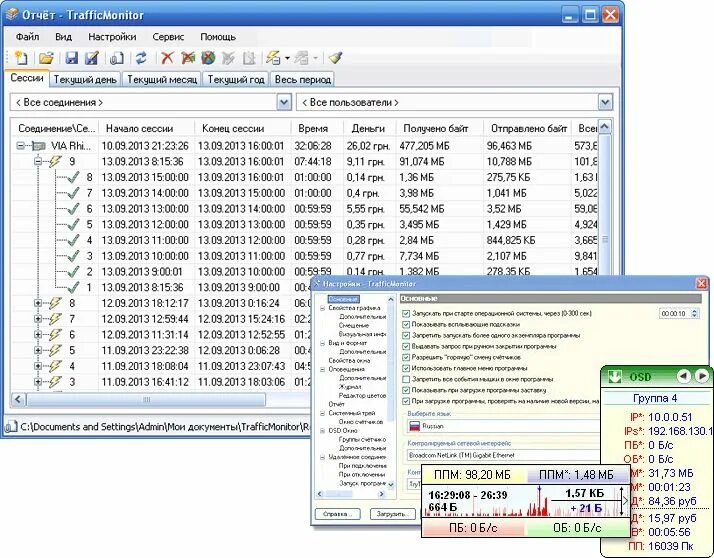This screenshot has height=558, width=714.
Task: Expand session 7 tree node
Action: pos(38,319)
